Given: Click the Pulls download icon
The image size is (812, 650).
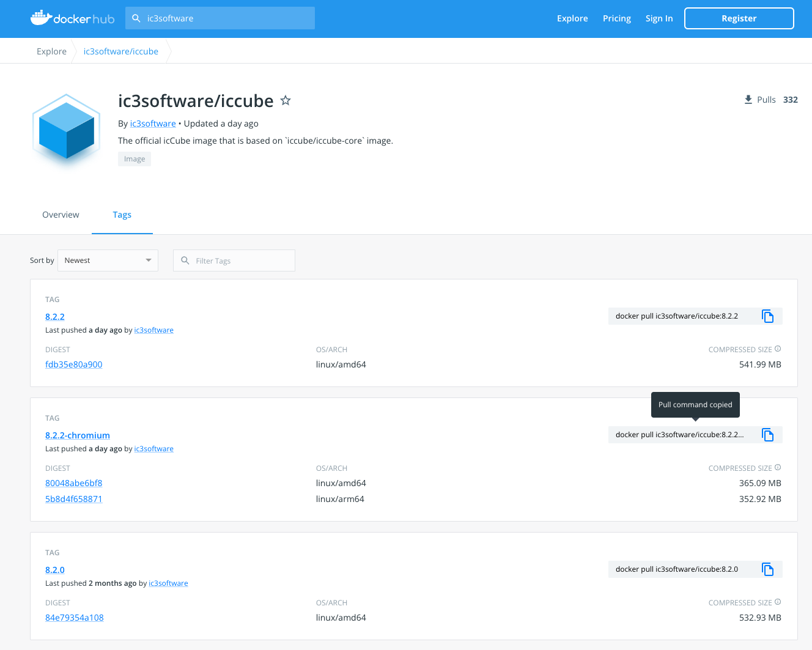Looking at the screenshot, I should coord(748,100).
